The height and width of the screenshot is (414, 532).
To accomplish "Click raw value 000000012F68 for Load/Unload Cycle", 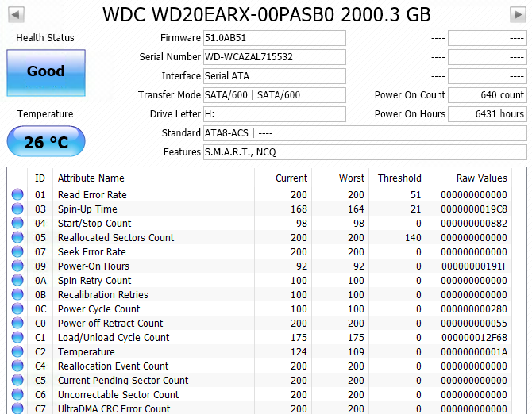I will (474, 337).
